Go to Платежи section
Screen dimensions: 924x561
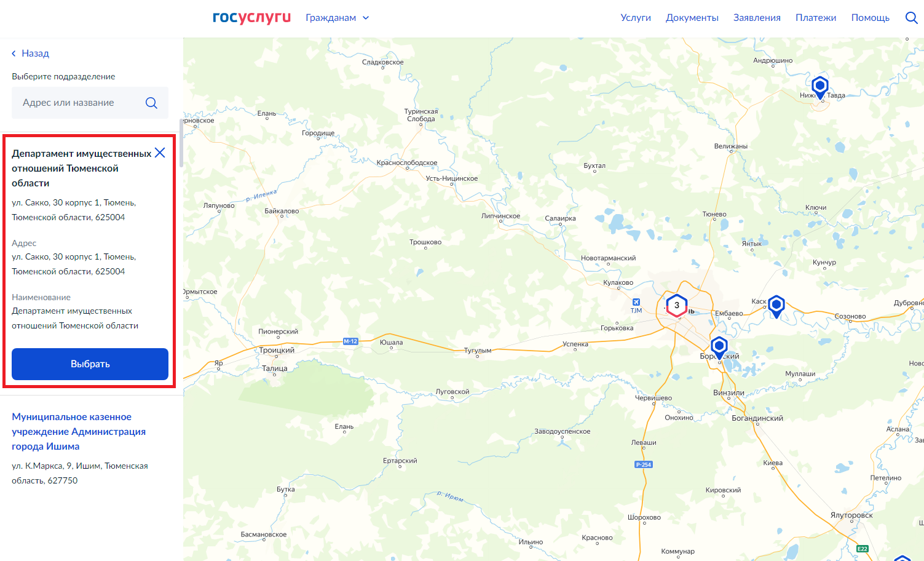(816, 18)
